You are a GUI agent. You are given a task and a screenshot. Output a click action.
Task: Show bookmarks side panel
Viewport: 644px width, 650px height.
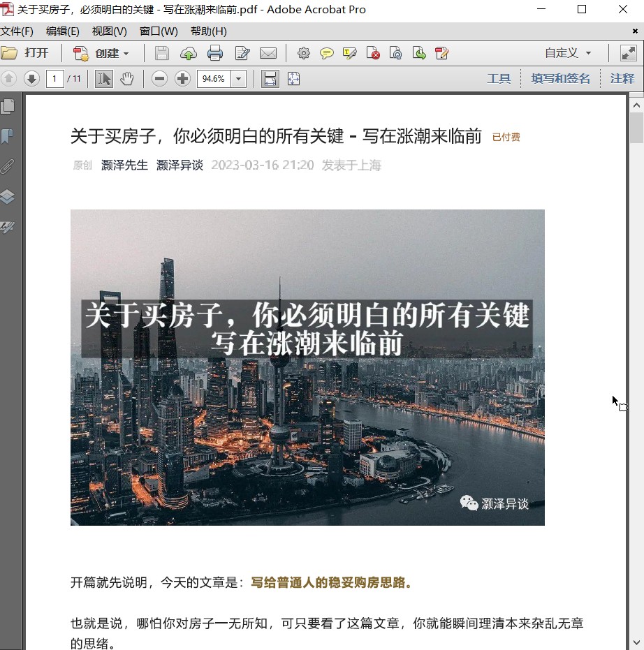pos(8,136)
